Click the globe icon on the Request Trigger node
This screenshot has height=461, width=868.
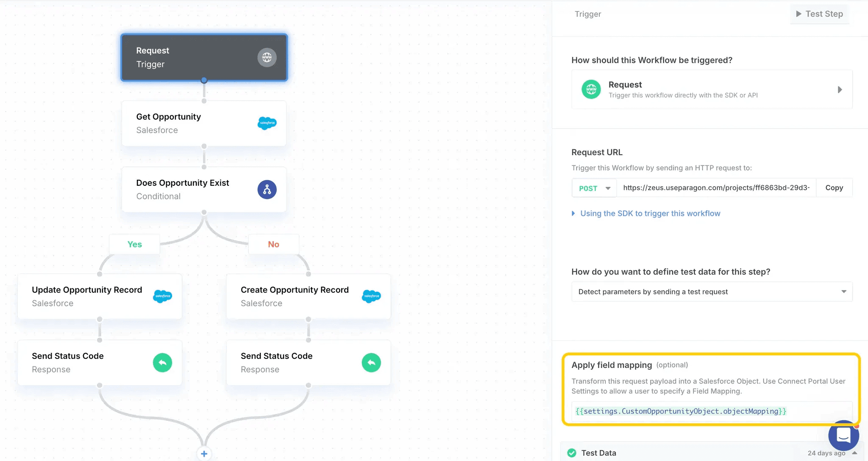(x=267, y=57)
